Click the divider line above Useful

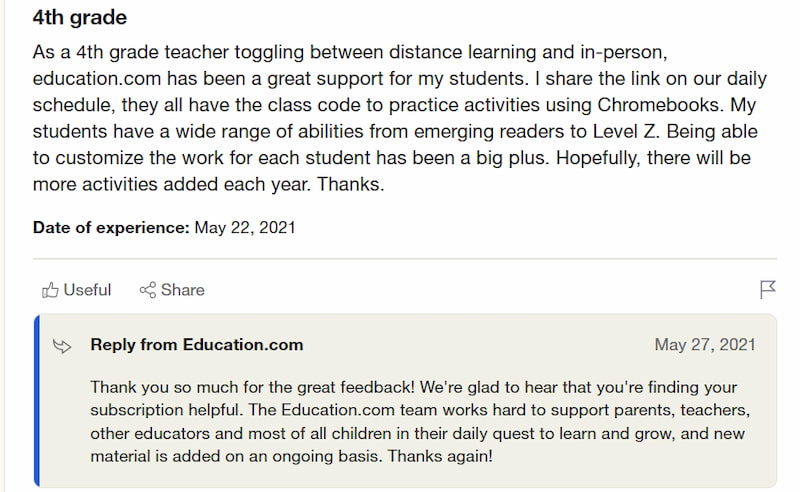pos(405,259)
